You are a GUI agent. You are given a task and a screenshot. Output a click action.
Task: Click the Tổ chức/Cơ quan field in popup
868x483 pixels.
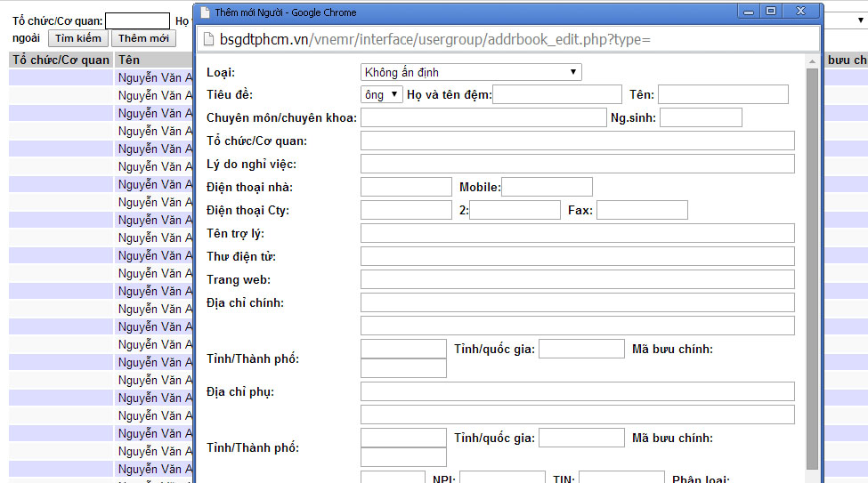(578, 141)
